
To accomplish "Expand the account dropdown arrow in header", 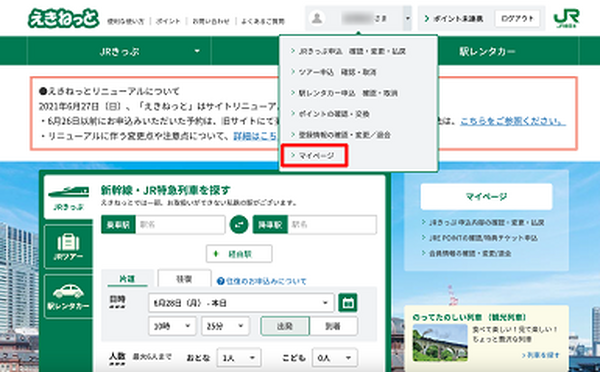I will pyautogui.click(x=408, y=18).
